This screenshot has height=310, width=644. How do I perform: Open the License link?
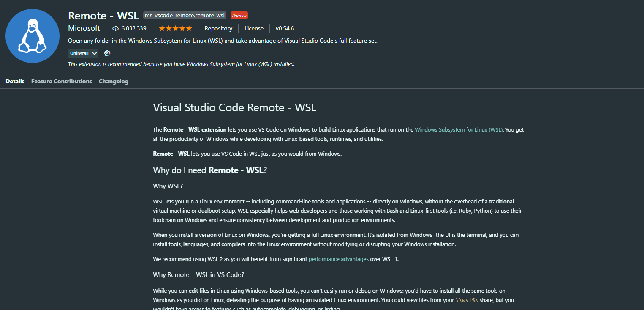254,29
